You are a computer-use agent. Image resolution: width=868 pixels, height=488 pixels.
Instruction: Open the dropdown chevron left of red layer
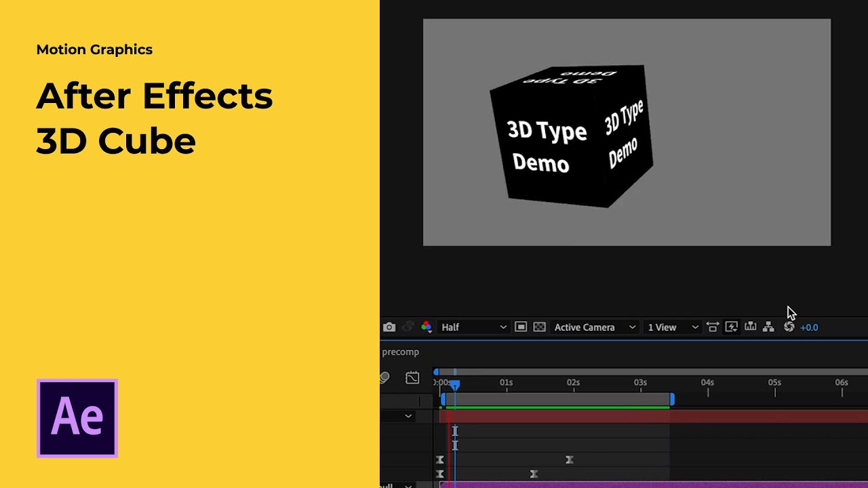pos(408,416)
